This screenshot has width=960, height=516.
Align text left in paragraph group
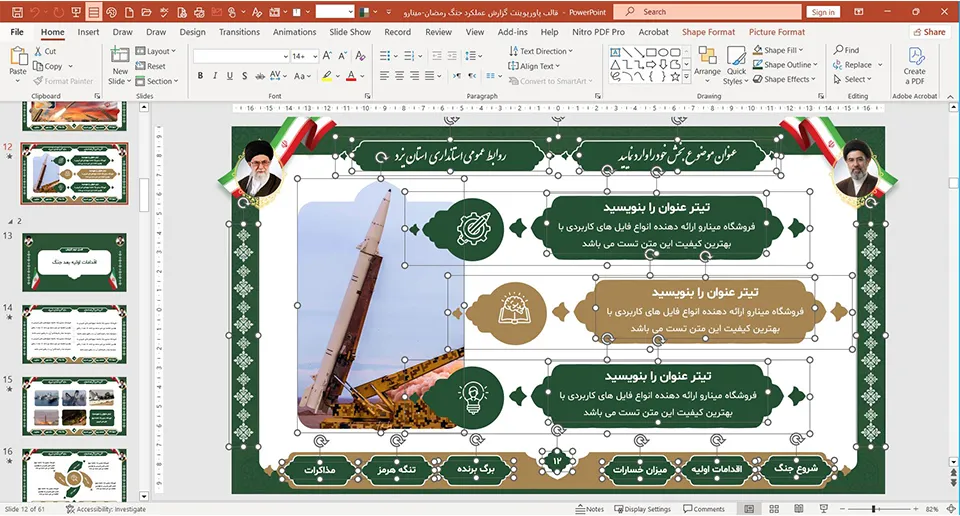tap(384, 76)
